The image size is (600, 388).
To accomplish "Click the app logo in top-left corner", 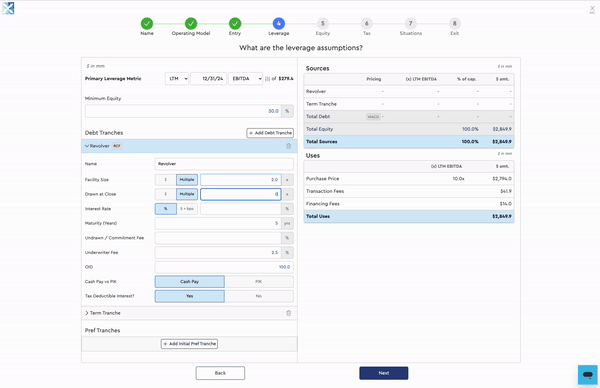I will click(x=8, y=8).
